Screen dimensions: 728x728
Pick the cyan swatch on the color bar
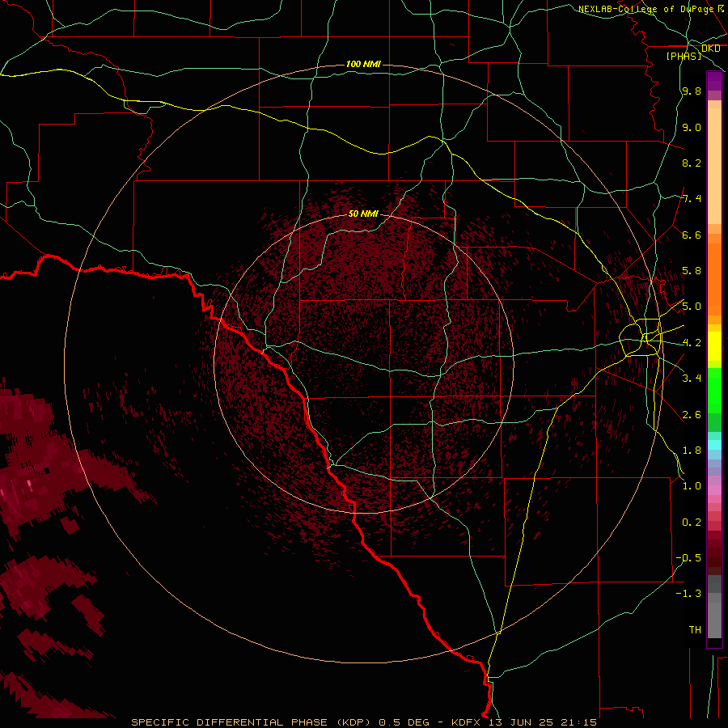(x=714, y=445)
